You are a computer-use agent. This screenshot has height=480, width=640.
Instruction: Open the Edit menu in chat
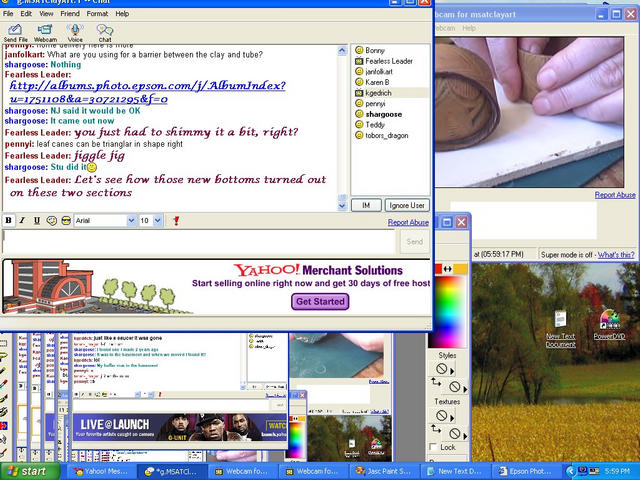click(26, 13)
